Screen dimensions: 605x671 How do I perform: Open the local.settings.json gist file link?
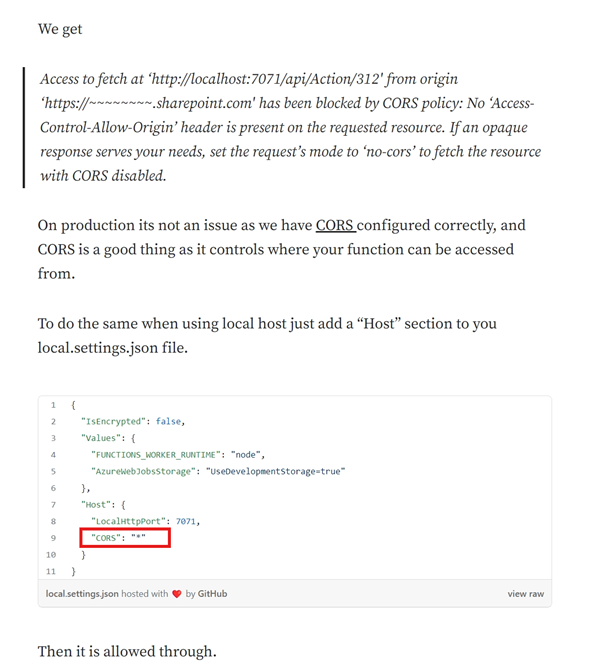pos(82,594)
